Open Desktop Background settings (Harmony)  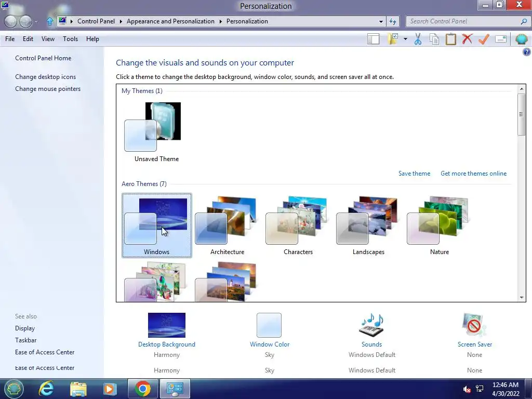tap(167, 325)
